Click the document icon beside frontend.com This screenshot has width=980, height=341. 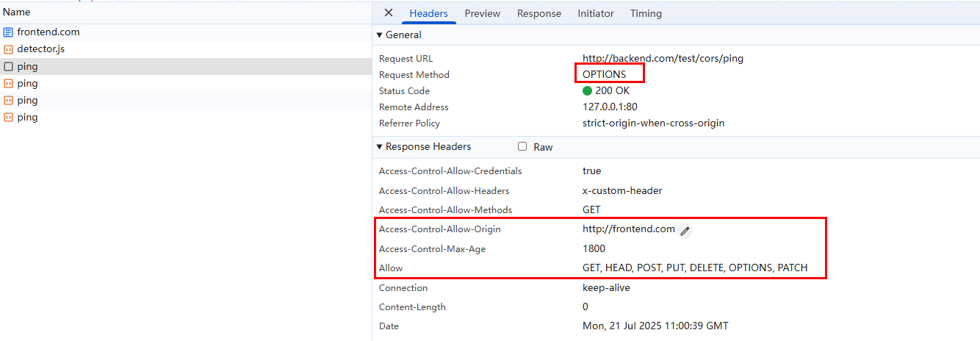(x=8, y=32)
